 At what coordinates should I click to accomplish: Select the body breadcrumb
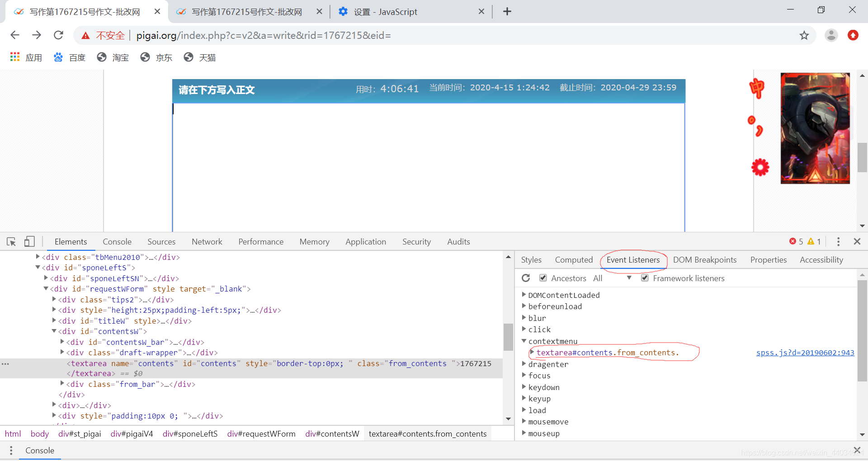click(40, 434)
